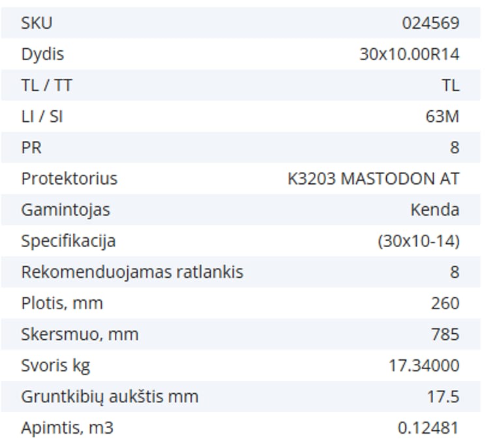Click the tread depth value 17.5
This screenshot has width=501, height=448.
pyautogui.click(x=442, y=397)
